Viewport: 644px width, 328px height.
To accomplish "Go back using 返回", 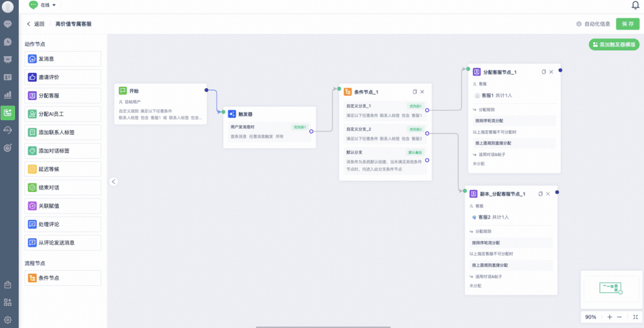I will [x=35, y=24].
